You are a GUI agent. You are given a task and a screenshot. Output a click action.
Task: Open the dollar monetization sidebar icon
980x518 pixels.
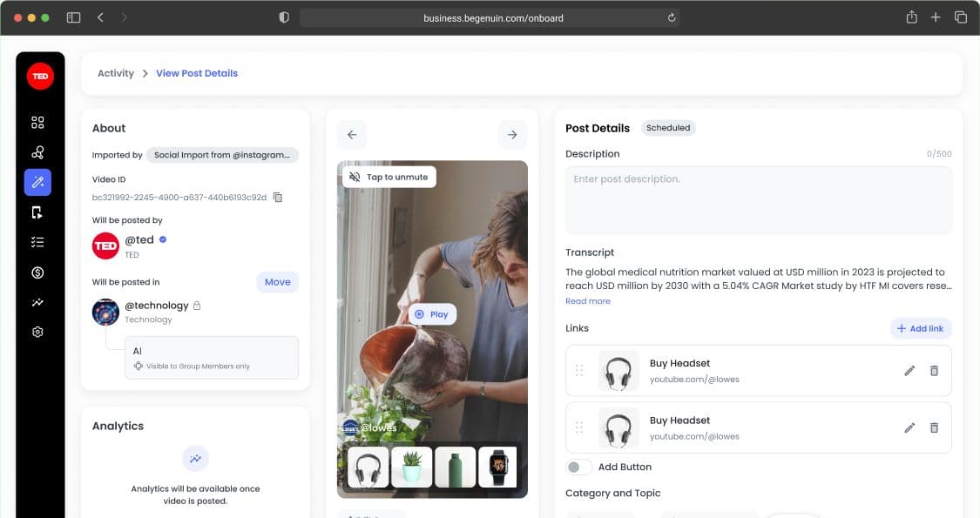click(x=37, y=272)
